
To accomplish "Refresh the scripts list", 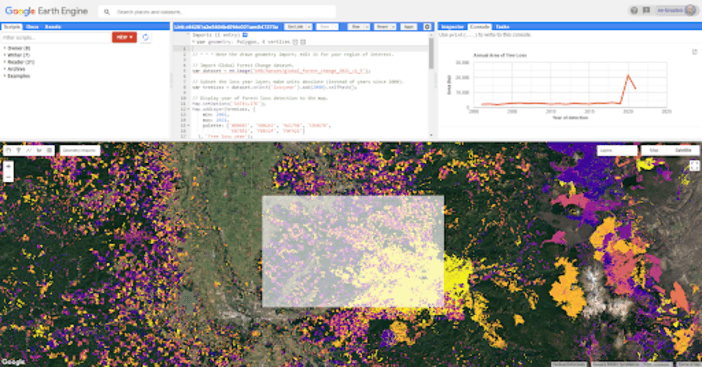I will [x=145, y=38].
